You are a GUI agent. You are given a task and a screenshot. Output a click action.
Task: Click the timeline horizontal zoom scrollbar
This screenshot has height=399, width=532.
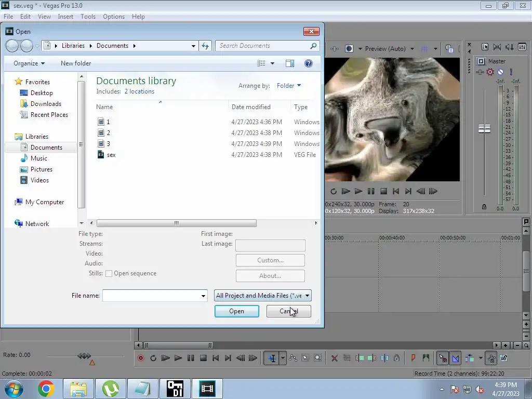coord(178,345)
